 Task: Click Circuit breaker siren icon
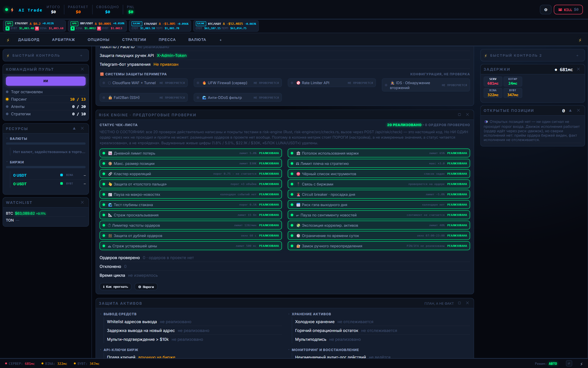pyautogui.click(x=298, y=194)
